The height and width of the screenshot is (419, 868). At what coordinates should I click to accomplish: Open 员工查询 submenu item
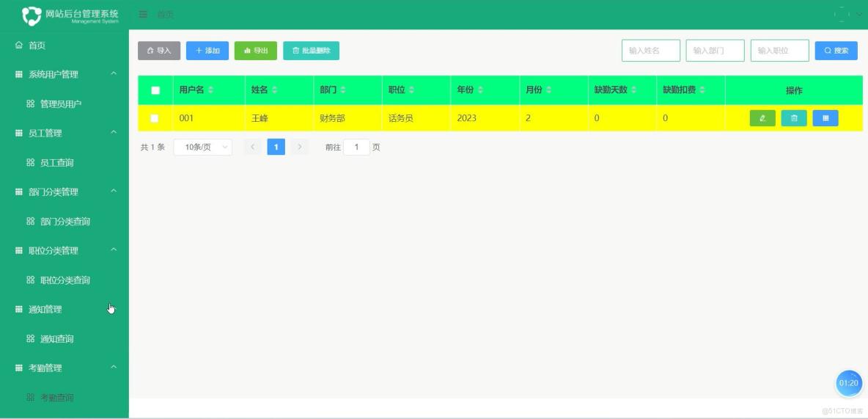click(65, 162)
